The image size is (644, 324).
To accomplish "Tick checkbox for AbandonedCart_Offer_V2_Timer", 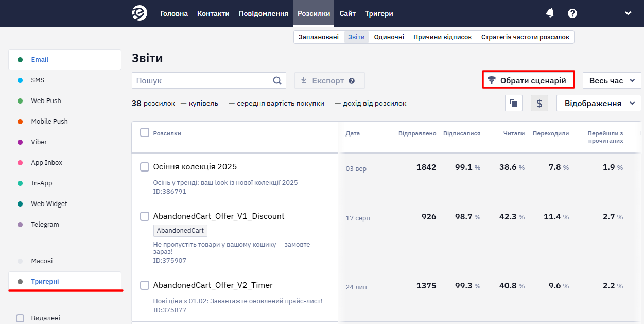I will (145, 285).
